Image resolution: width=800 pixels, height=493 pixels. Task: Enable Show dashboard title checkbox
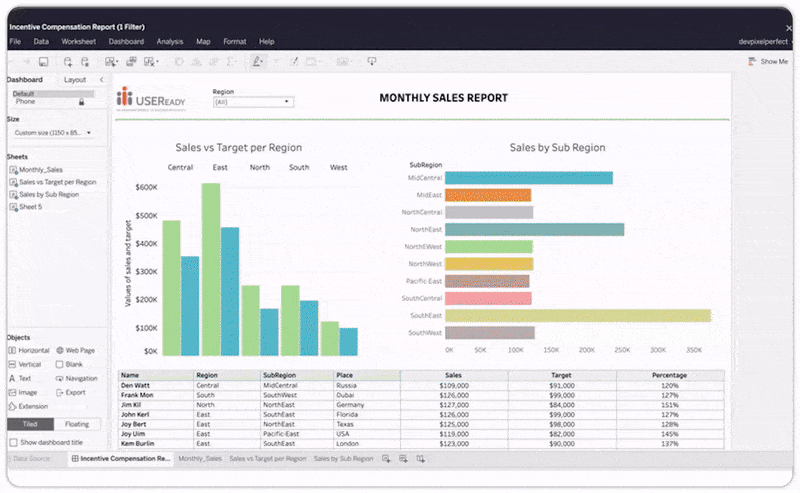[x=13, y=442]
